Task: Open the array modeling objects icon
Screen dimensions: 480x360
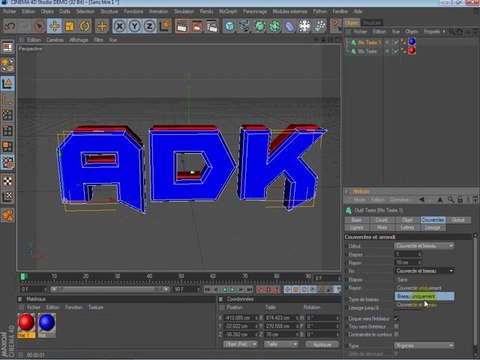Action: point(275,26)
